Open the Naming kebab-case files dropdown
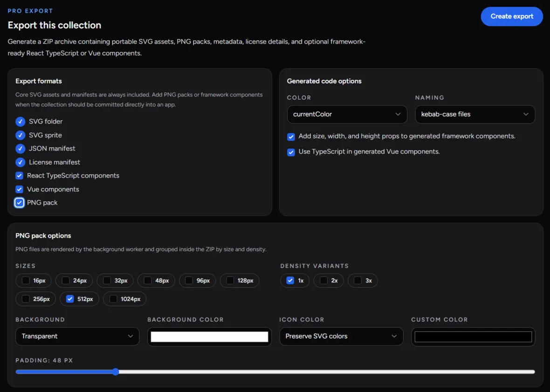Screen dimensions: 550x392 pos(475,114)
